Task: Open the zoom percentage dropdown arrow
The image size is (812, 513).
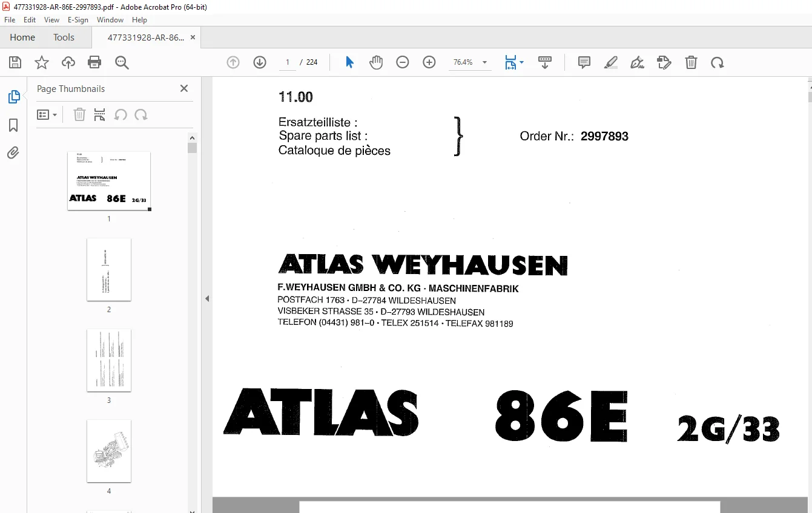Action: tap(484, 62)
